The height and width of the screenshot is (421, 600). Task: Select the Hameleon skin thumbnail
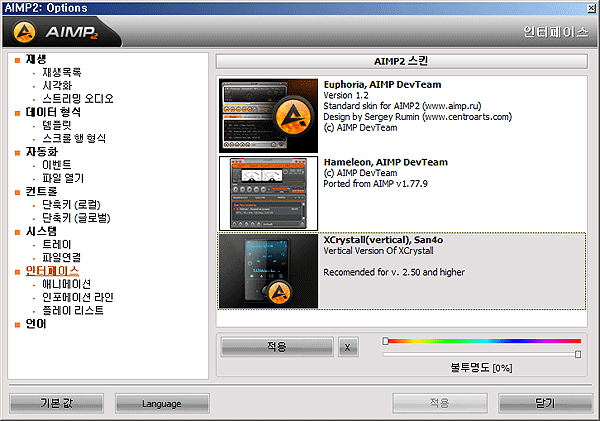(269, 193)
